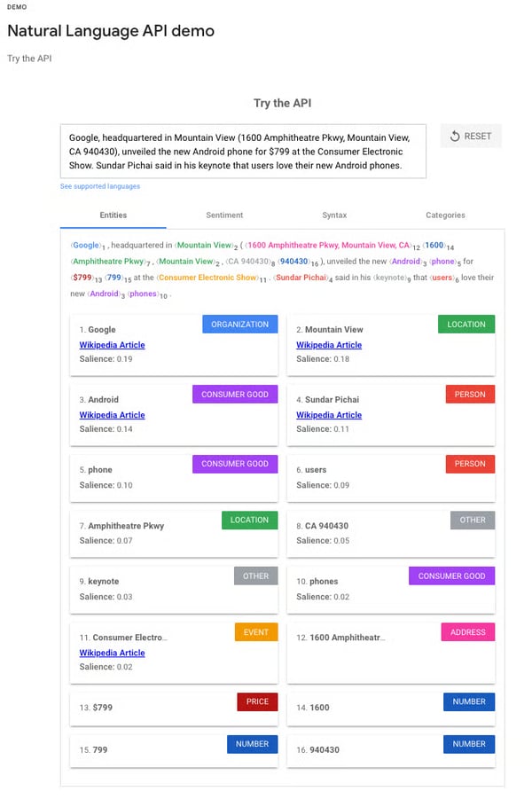The image size is (532, 799).
Task: Click the PERSON tag on the users card
Action: pos(470,464)
